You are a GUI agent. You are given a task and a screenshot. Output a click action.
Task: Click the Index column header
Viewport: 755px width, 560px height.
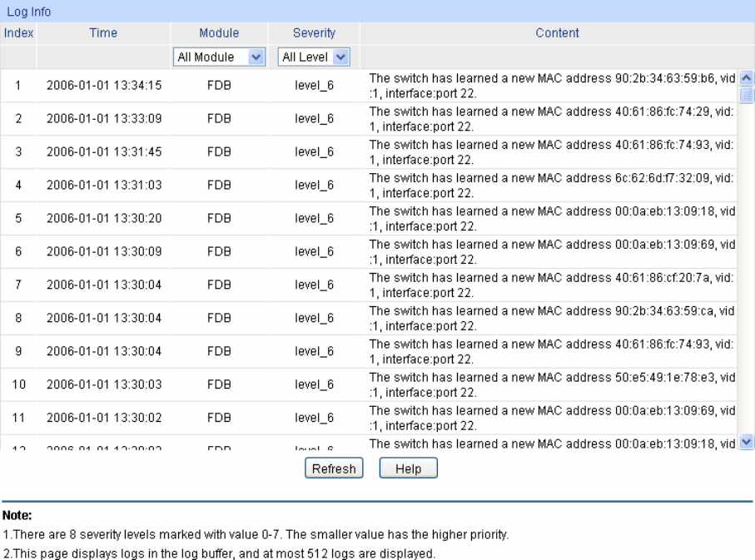tap(18, 33)
